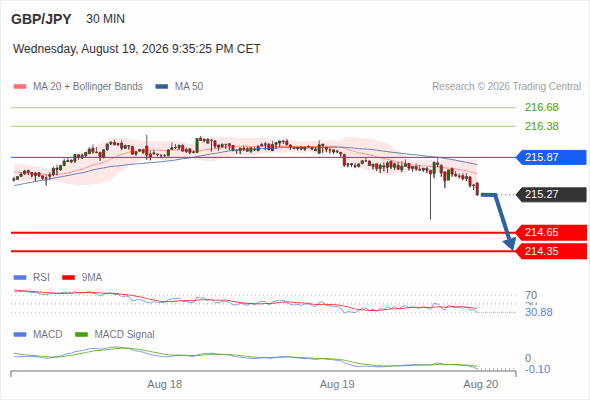590x400 pixels.
Task: Click the -0.10 MACD value
Action: [537, 369]
